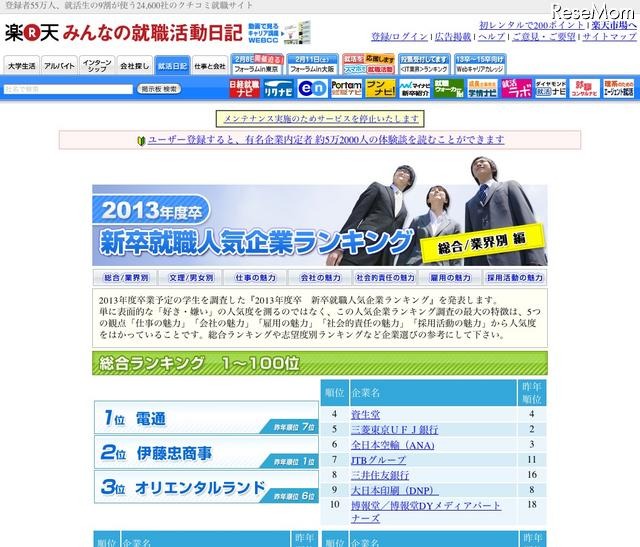Open the 日経就職ナビ banner icon

[244, 88]
